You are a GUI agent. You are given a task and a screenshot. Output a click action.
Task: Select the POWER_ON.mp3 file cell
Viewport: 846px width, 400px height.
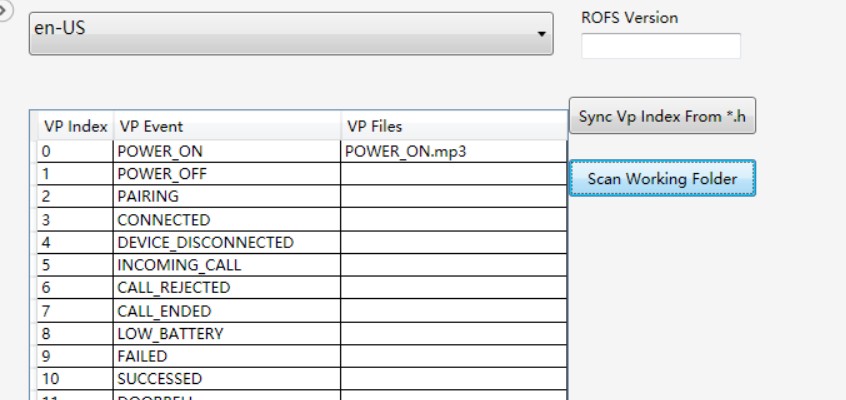[x=453, y=152]
